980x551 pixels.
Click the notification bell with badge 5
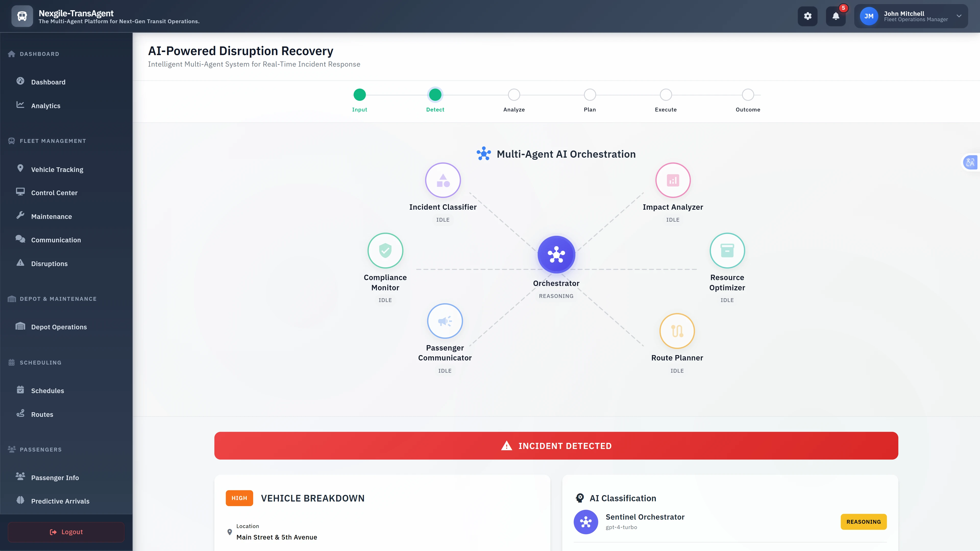click(836, 16)
